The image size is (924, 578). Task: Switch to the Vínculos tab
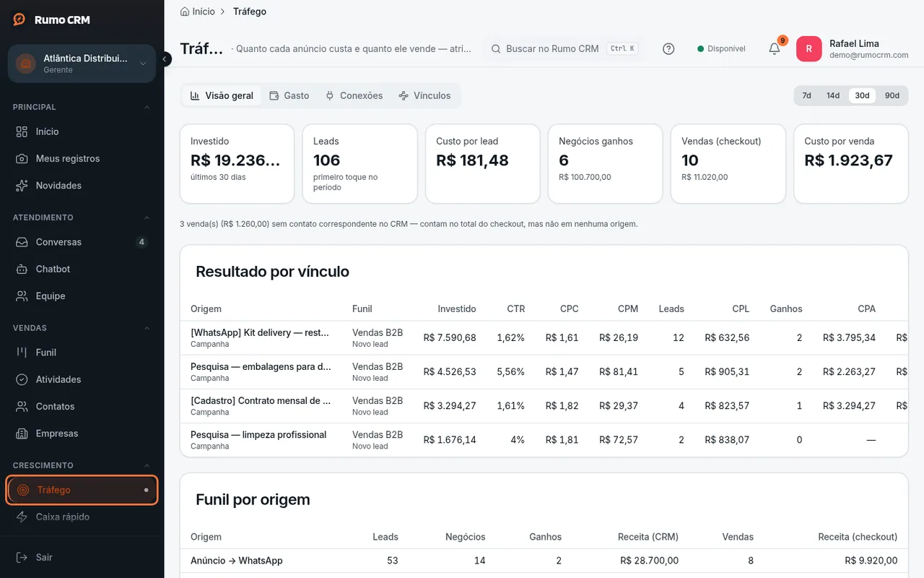tap(424, 95)
